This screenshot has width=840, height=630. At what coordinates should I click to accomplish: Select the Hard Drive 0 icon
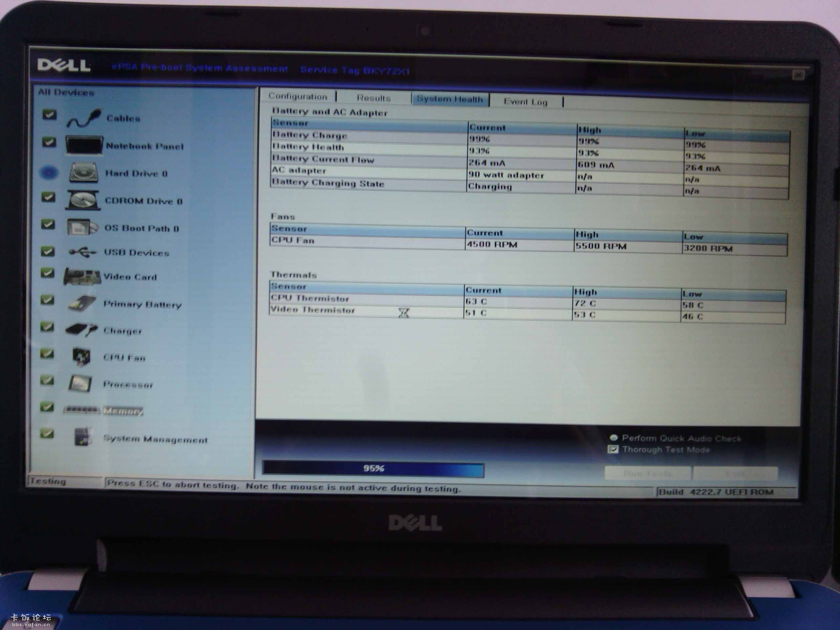coord(84,173)
